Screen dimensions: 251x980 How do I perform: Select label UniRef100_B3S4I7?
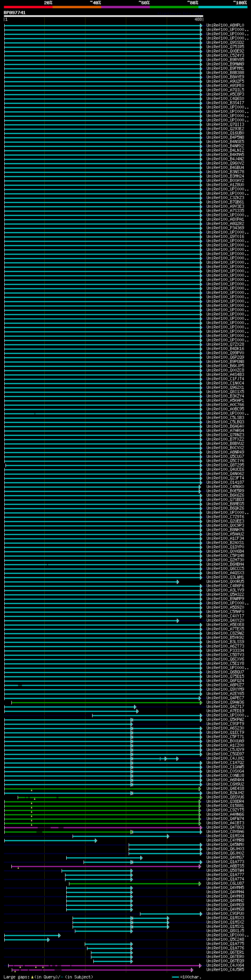point(225,103)
